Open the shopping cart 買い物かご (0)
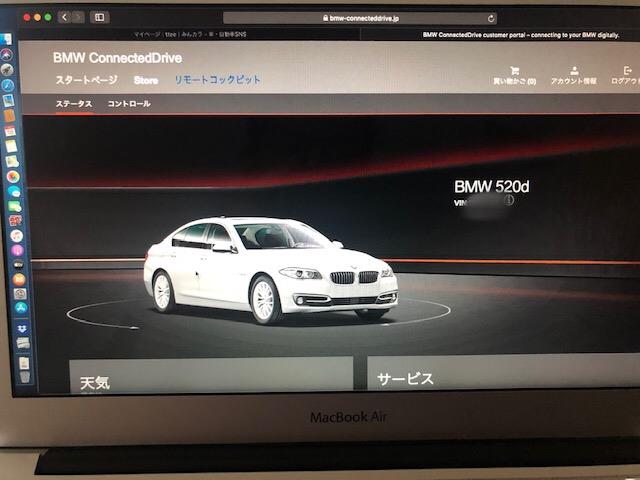640x480 pixels. pyautogui.click(x=514, y=76)
